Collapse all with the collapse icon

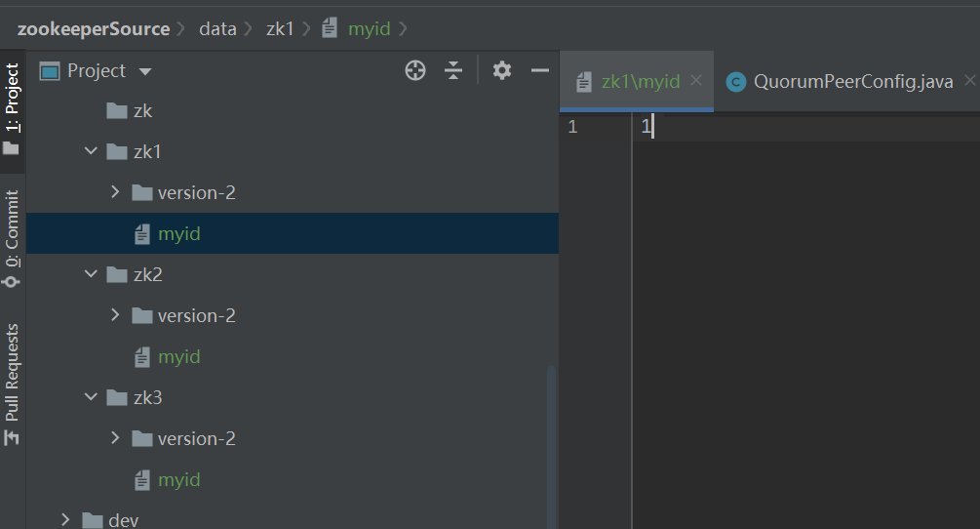click(453, 70)
